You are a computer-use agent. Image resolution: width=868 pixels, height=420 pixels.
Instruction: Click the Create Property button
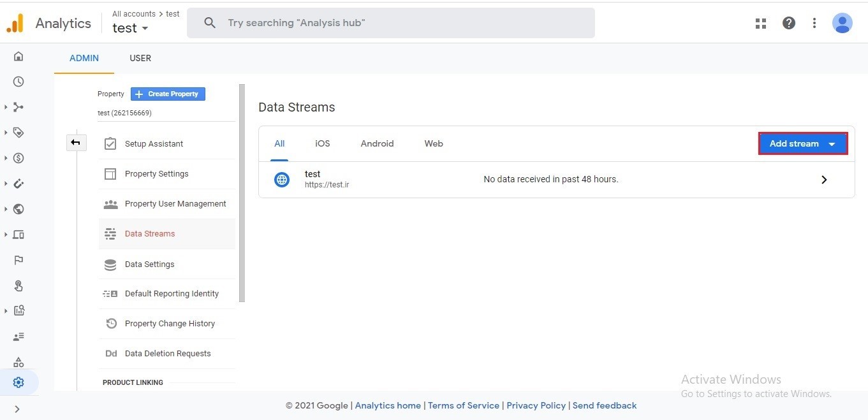[x=168, y=94]
